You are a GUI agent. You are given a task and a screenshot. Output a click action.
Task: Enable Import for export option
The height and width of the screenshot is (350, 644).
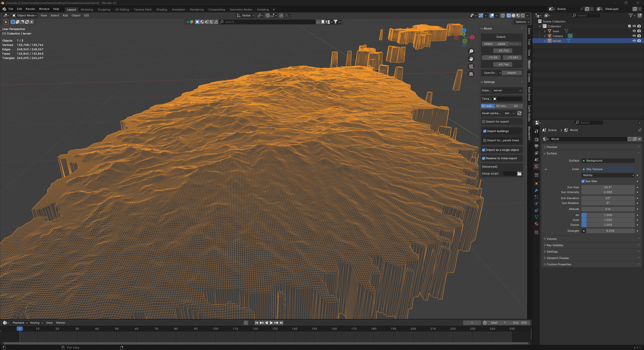(x=484, y=122)
